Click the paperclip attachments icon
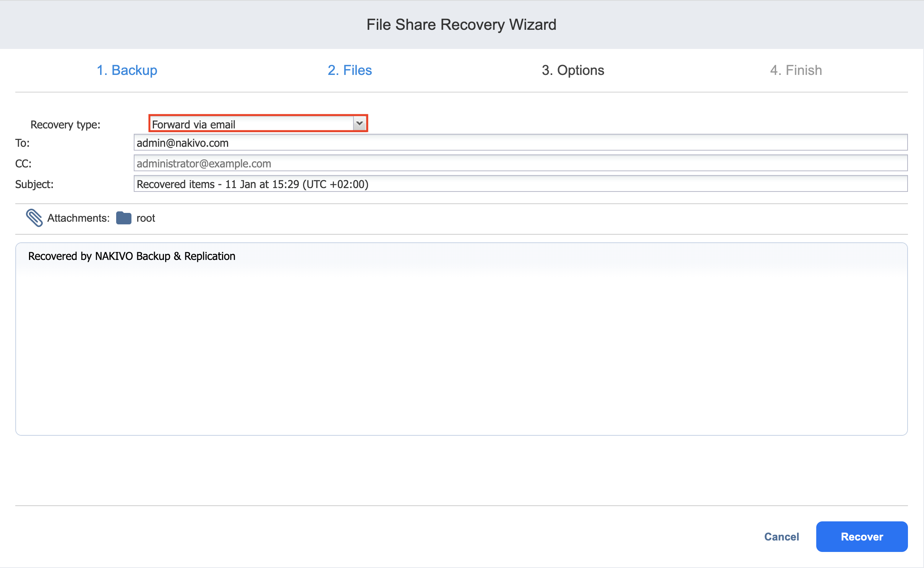The image size is (924, 568). click(34, 218)
